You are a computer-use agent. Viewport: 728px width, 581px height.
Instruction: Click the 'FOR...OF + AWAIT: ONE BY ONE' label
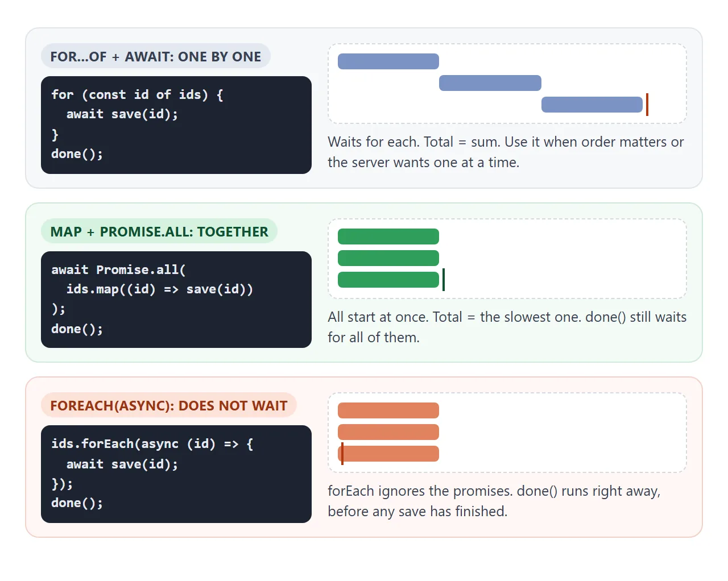[x=156, y=56]
